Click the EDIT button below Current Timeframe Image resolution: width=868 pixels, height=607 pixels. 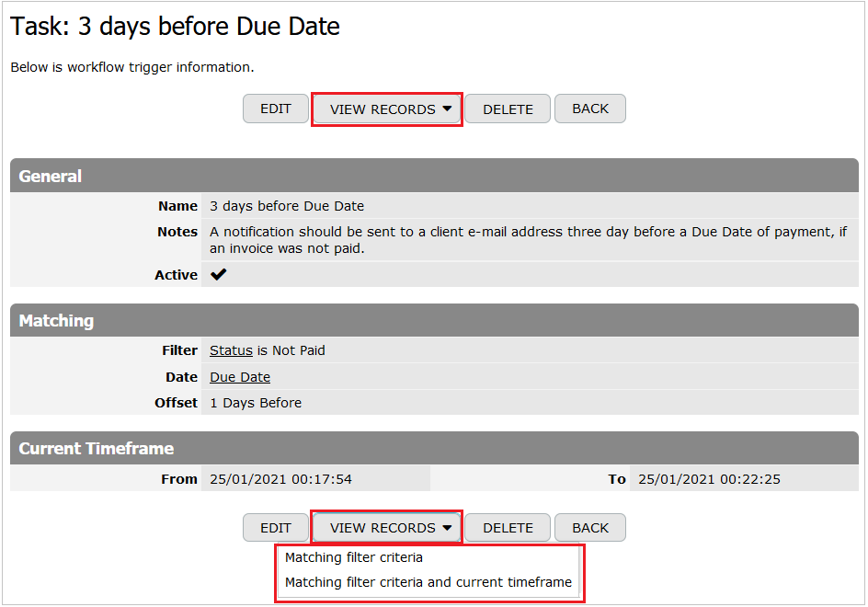pos(276,528)
